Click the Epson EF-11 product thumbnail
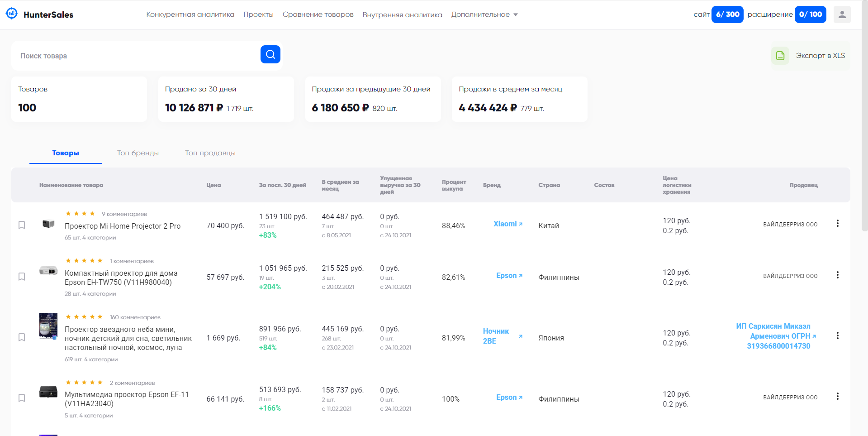 tap(48, 392)
